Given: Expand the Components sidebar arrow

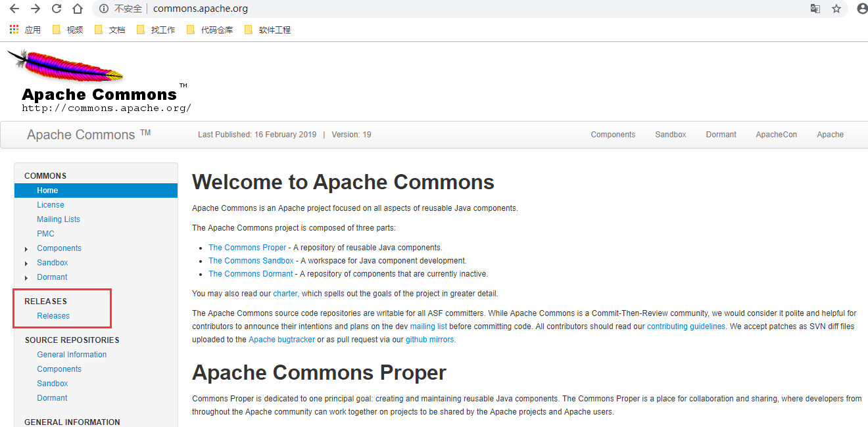Looking at the screenshot, I should click(x=26, y=249).
